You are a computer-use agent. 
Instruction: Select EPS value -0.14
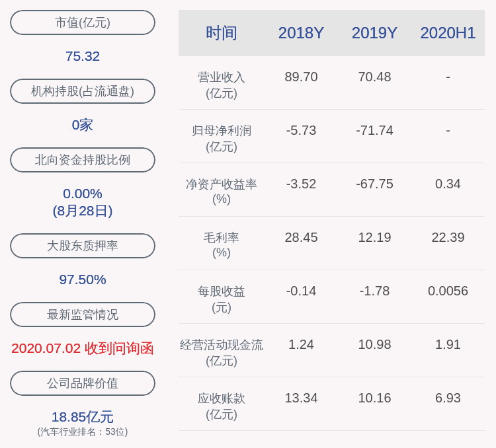pyautogui.click(x=301, y=291)
